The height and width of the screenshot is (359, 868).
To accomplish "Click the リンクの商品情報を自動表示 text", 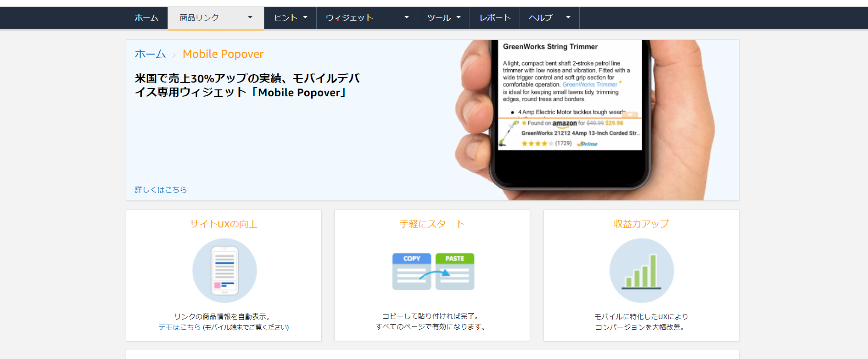I will (223, 317).
